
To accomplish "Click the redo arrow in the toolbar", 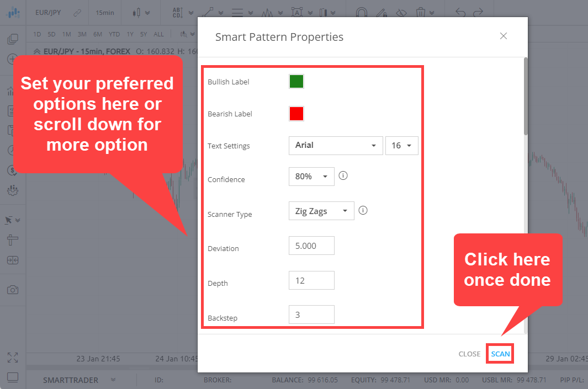I will [x=478, y=12].
